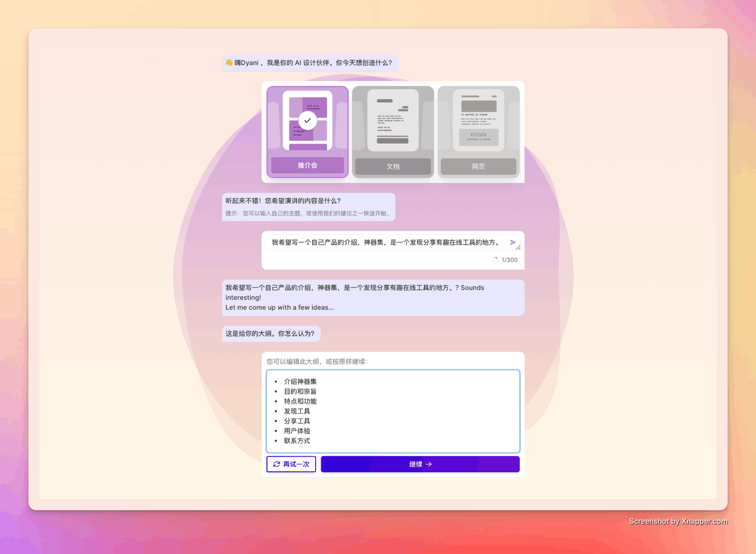
Task: Click the Screenshot by Xnapper.com watermark
Action: 678,521
